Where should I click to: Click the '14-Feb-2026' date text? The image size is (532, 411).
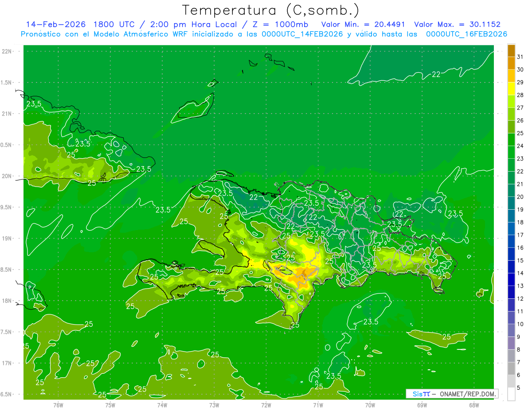(x=56, y=24)
